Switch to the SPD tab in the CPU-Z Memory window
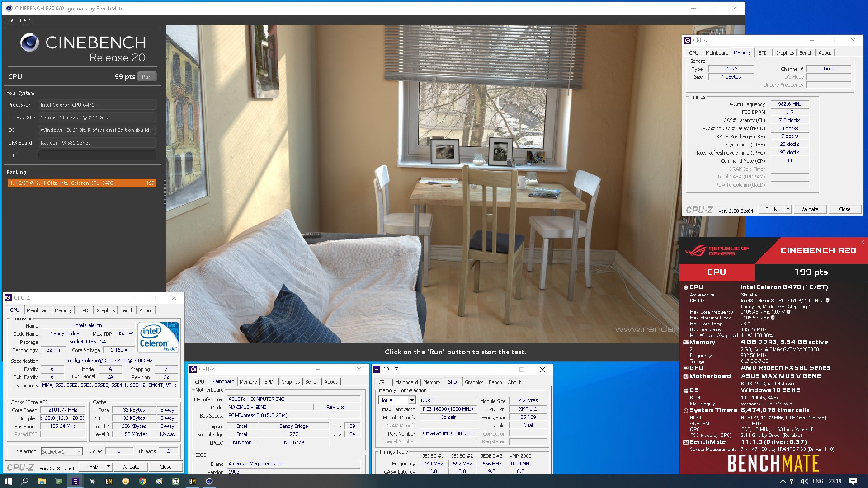The image size is (868, 488). [763, 53]
